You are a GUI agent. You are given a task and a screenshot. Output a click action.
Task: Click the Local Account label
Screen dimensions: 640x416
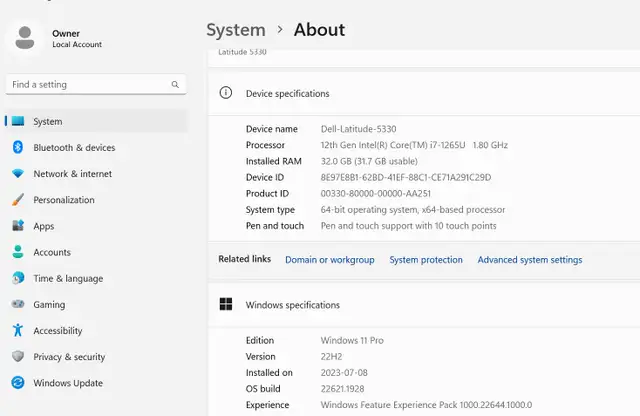pyautogui.click(x=77, y=44)
